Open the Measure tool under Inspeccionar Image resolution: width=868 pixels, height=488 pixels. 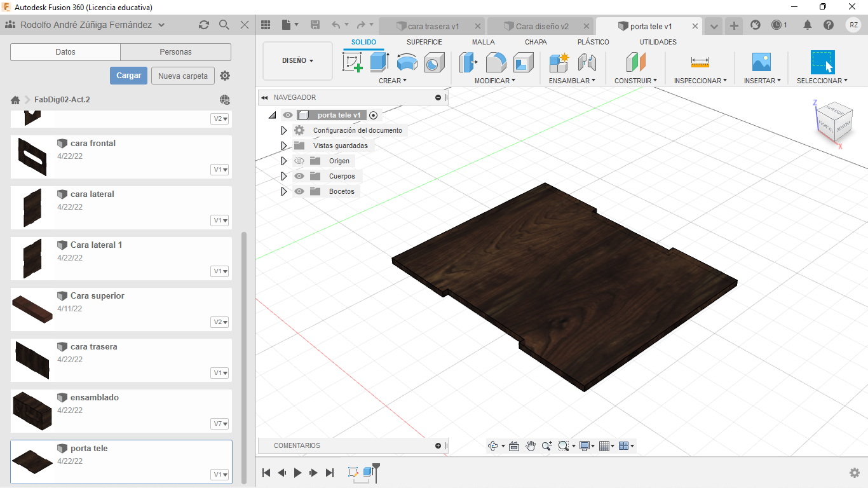700,62
